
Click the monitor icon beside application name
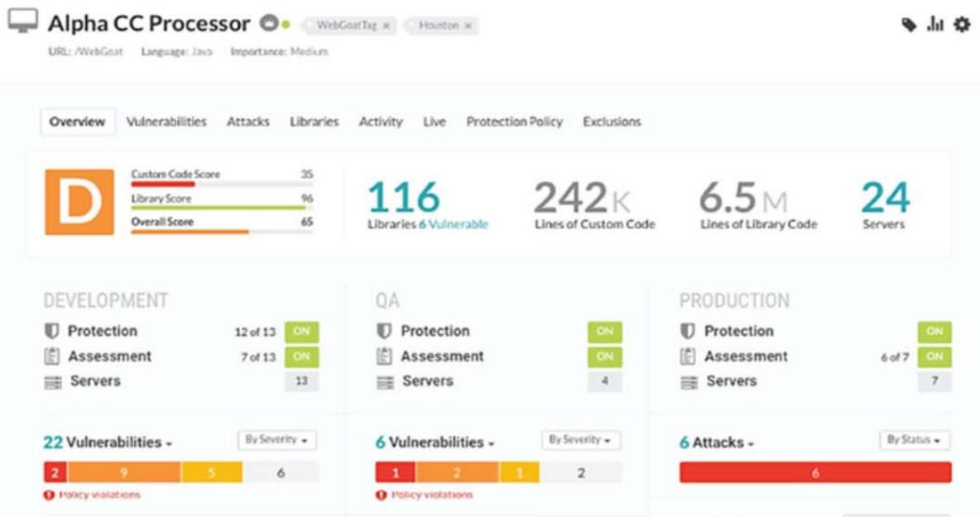(x=22, y=23)
